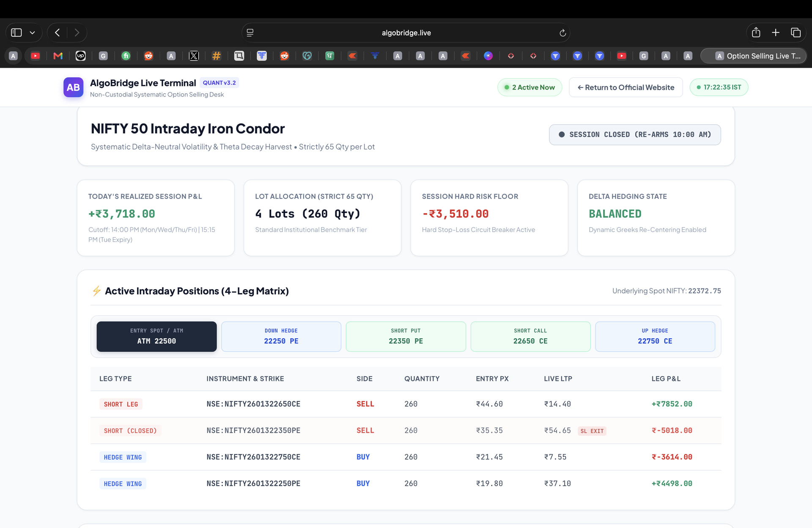812x528 pixels.
Task: Click the +₹3,718.00 realized session P&L value
Action: 122,214
